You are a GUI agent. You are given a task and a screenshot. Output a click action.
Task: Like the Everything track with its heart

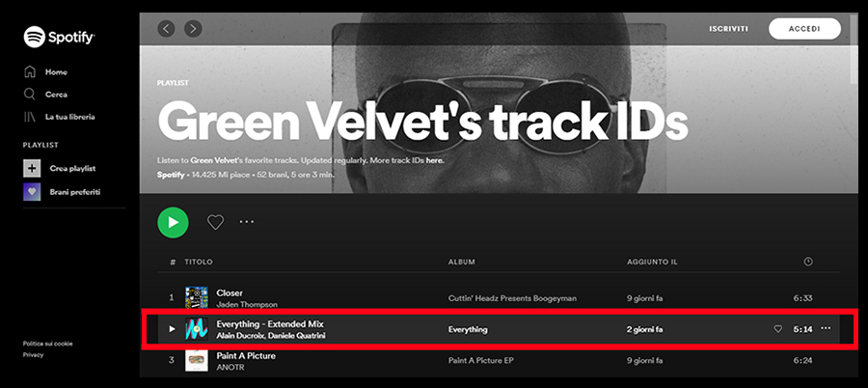778,329
